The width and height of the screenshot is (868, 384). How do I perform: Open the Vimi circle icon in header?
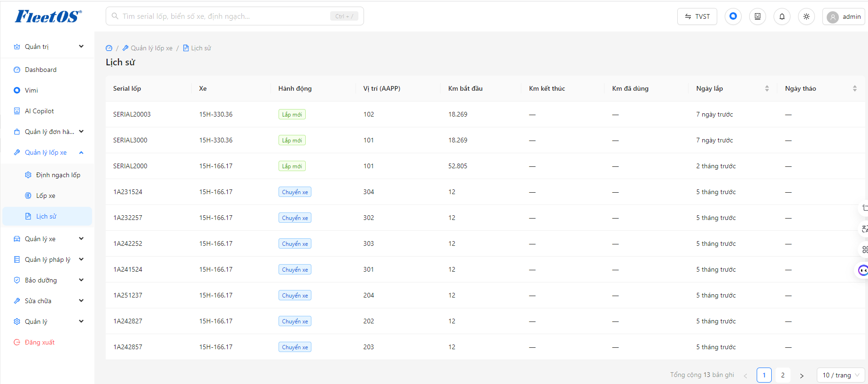coord(733,16)
